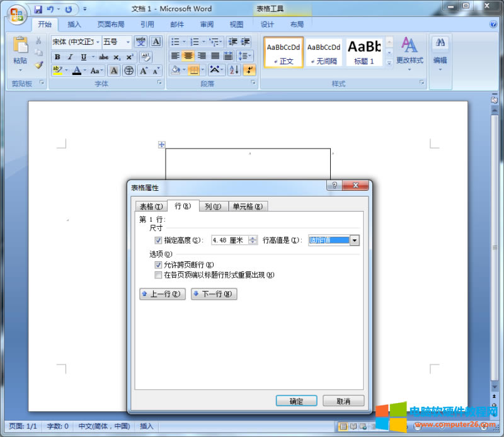Screen dimensions: 504x437
Task: Toggle bold formatting in the Font group
Action: (58, 57)
